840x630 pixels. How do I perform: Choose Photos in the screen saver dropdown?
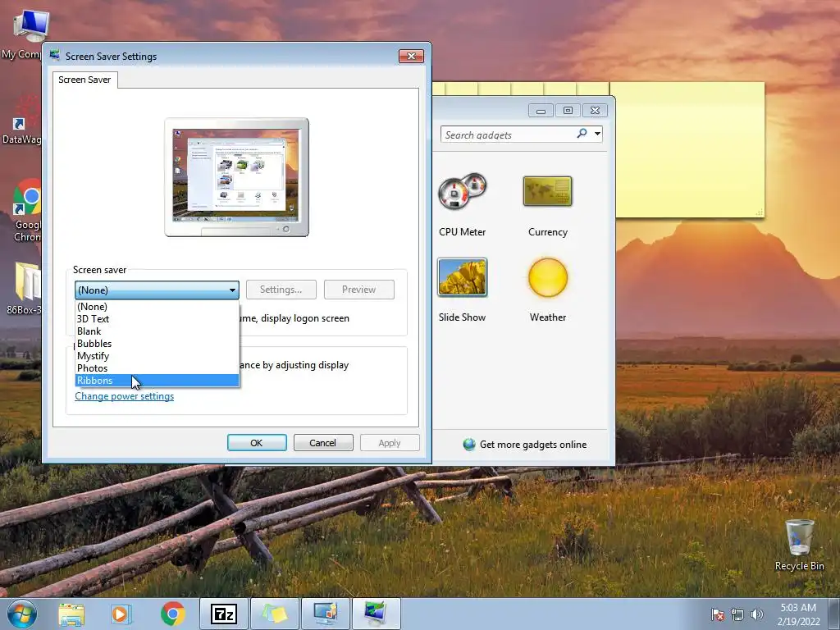click(157, 368)
